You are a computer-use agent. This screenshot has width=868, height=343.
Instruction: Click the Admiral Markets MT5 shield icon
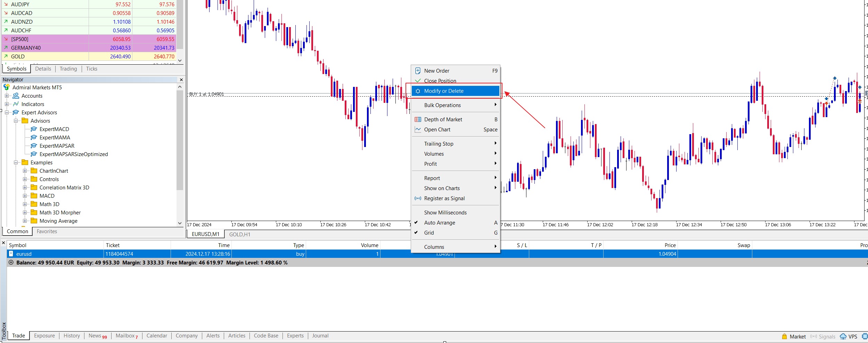[6, 87]
